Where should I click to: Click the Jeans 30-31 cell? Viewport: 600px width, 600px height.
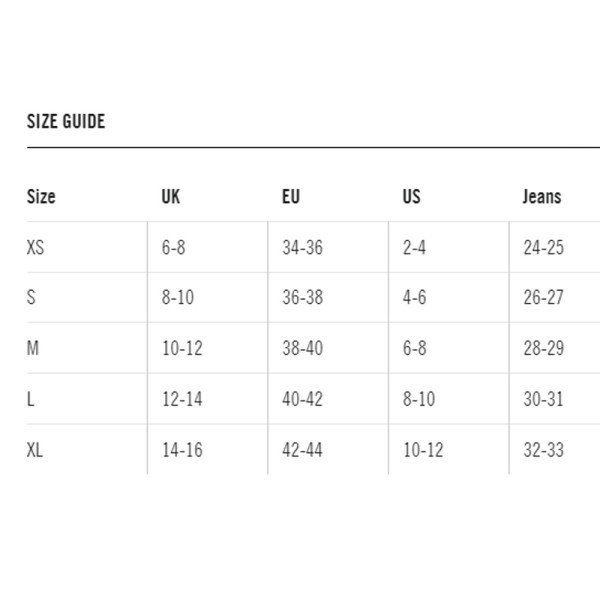(x=543, y=399)
